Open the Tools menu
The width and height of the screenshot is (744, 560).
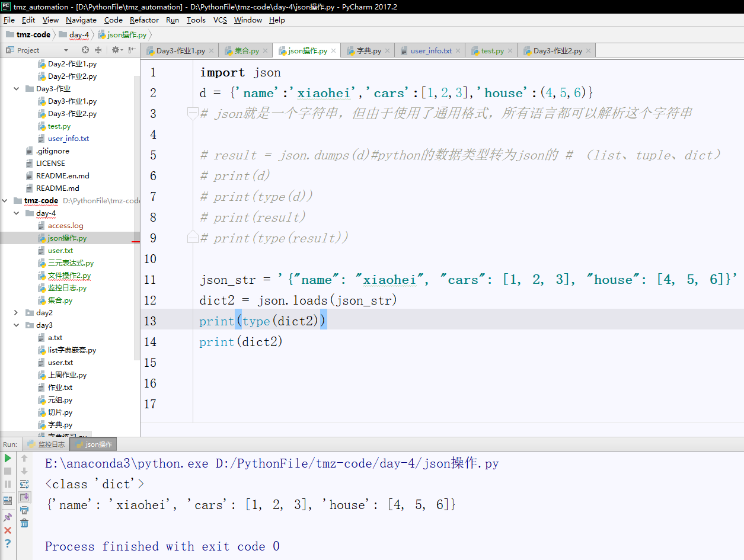(196, 20)
